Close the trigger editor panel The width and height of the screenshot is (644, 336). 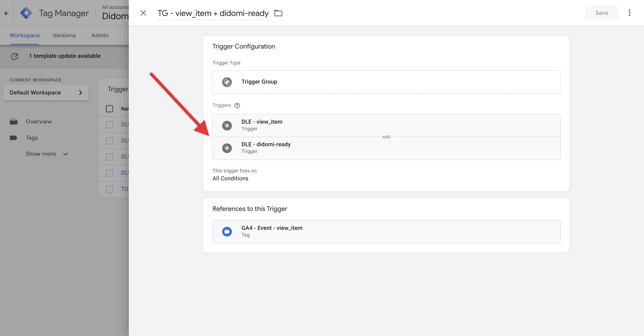[143, 13]
